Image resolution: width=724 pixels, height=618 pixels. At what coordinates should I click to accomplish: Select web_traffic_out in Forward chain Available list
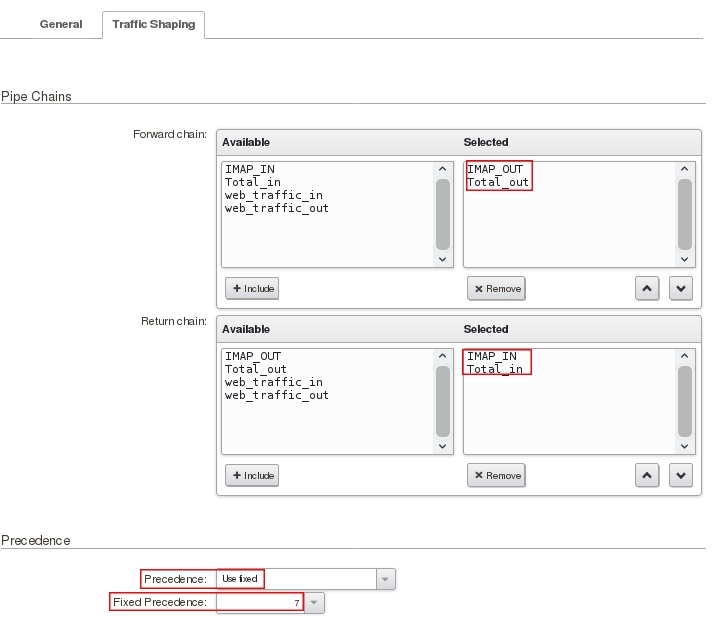(x=276, y=208)
